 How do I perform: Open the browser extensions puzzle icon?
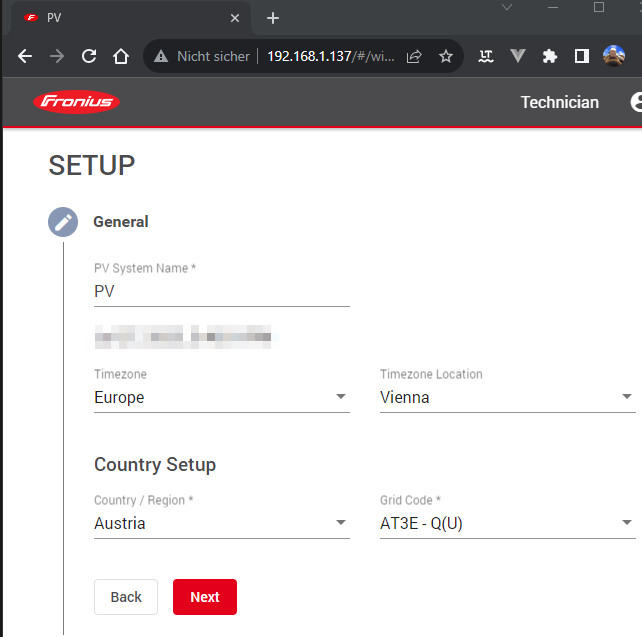pyautogui.click(x=549, y=57)
